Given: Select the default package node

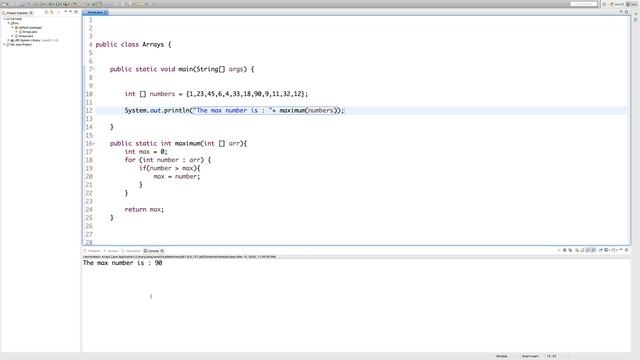Looking at the screenshot, I should 29,27.
